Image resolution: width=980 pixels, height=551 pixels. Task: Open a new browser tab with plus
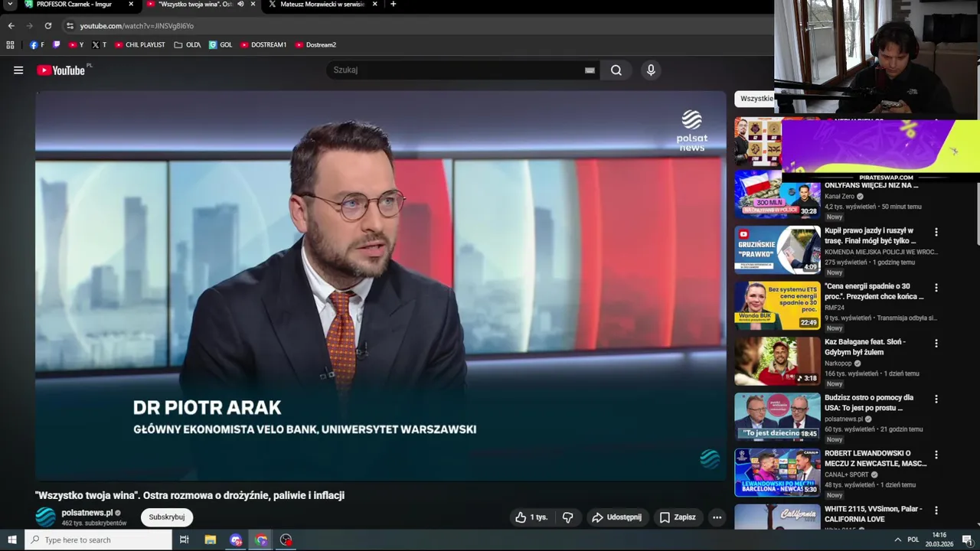[x=393, y=5]
